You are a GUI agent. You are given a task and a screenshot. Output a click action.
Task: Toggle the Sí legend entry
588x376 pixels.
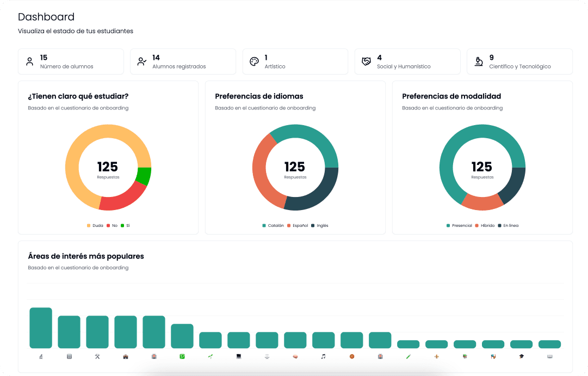click(125, 225)
